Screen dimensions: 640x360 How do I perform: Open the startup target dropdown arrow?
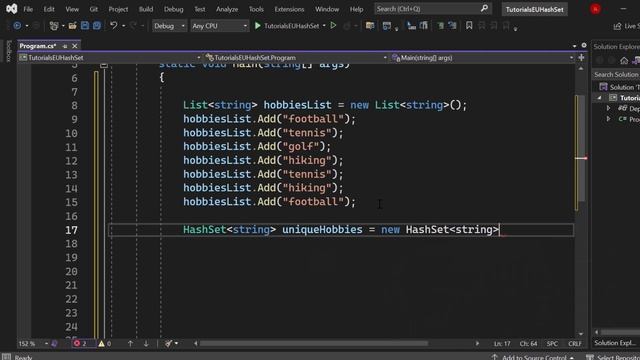click(324, 26)
